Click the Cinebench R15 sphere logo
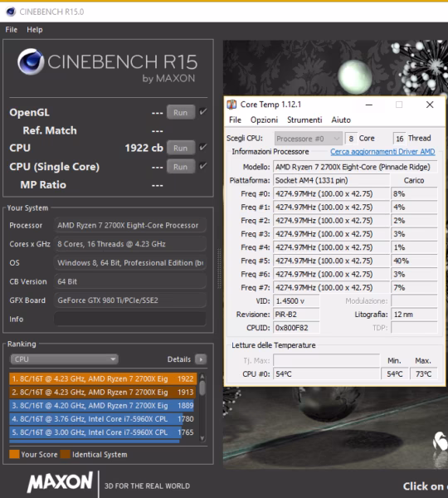The width and height of the screenshot is (448, 498). [31, 61]
